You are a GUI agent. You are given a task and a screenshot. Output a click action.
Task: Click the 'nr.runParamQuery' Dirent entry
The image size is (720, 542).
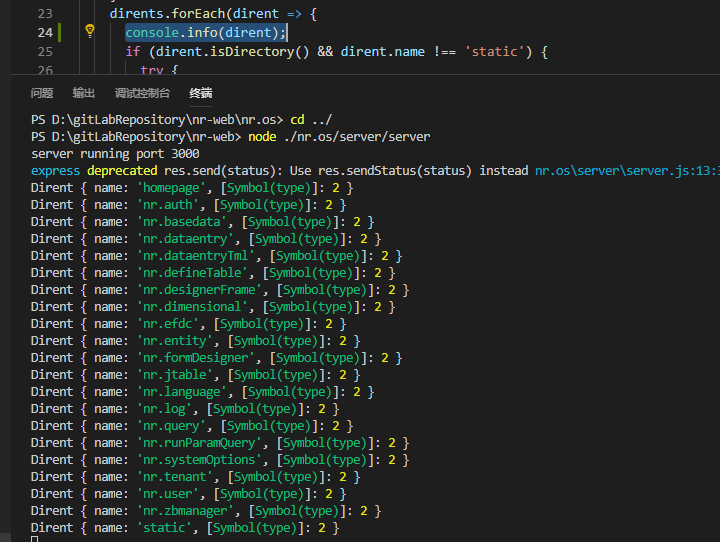[x=220, y=443]
